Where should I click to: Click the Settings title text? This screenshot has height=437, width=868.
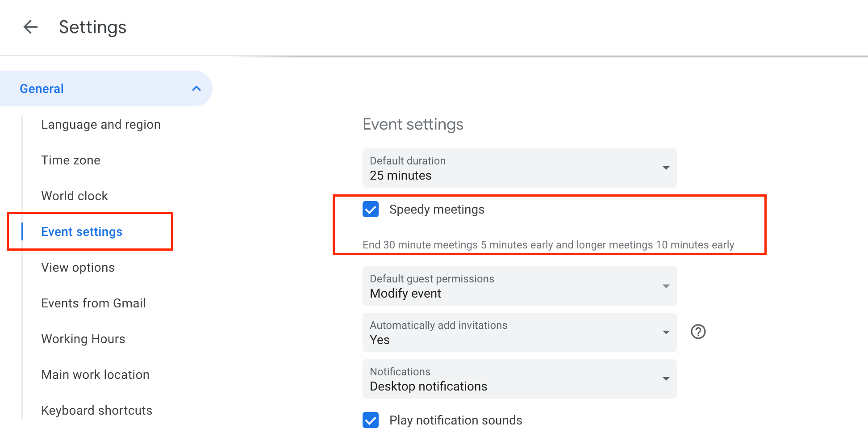tap(92, 27)
